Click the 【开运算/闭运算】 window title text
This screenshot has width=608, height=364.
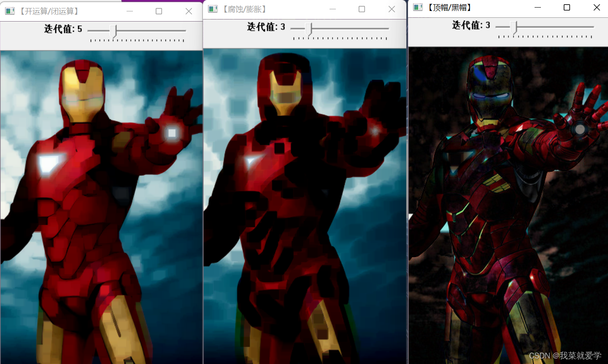[x=49, y=11]
